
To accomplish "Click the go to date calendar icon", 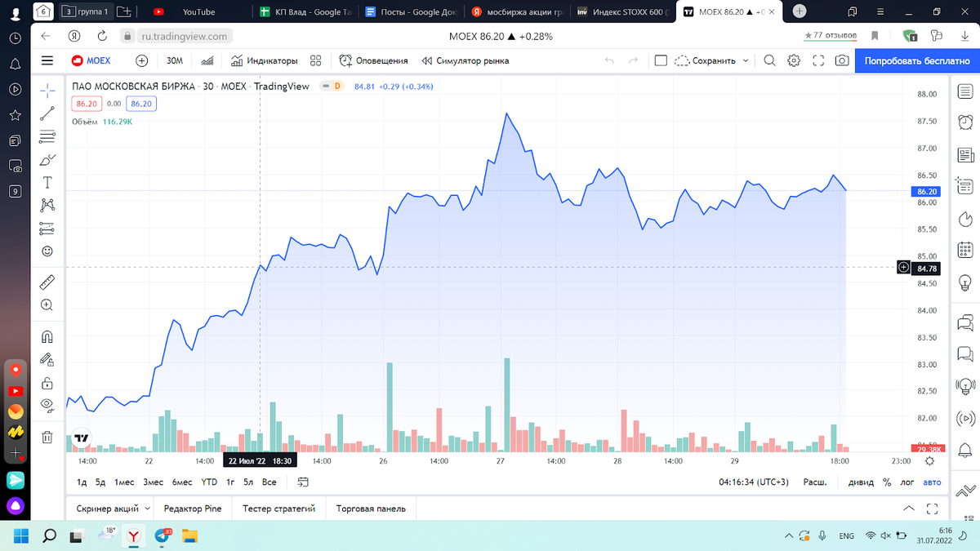I will [x=303, y=482].
